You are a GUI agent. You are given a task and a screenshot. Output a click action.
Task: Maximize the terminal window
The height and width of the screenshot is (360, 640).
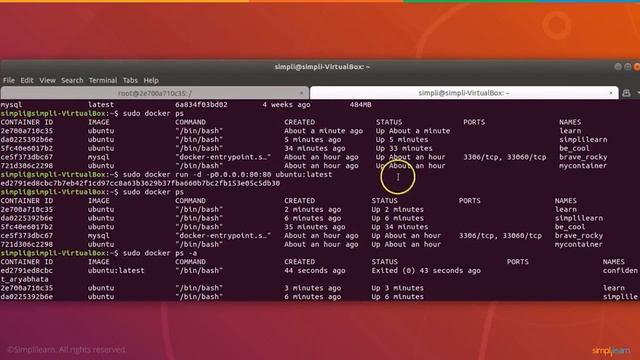628,67
